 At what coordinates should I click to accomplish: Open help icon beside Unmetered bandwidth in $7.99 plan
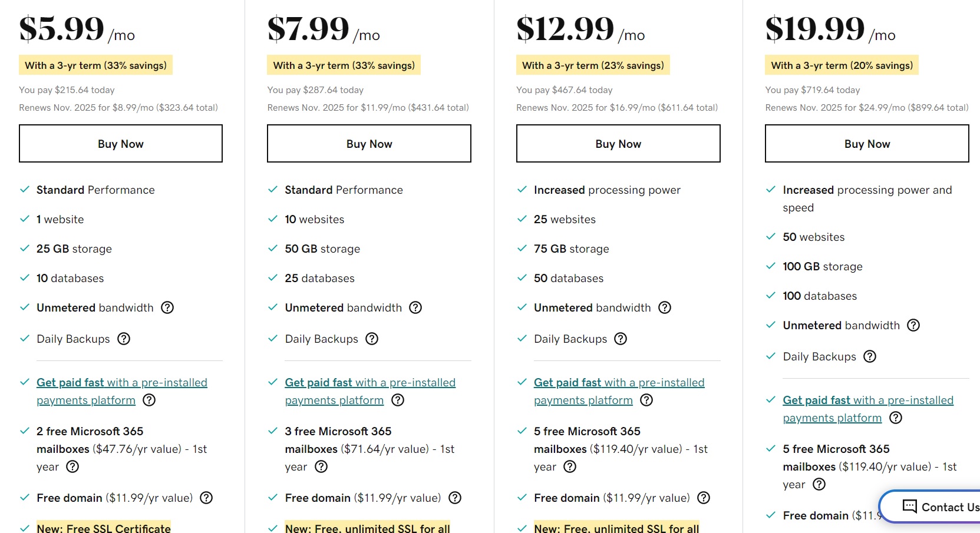point(415,307)
